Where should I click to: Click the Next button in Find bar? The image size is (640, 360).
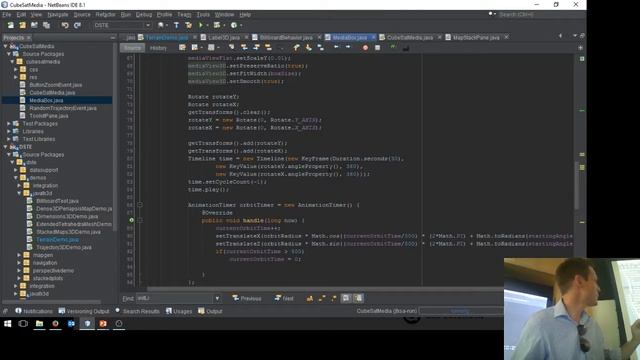[x=284, y=298]
